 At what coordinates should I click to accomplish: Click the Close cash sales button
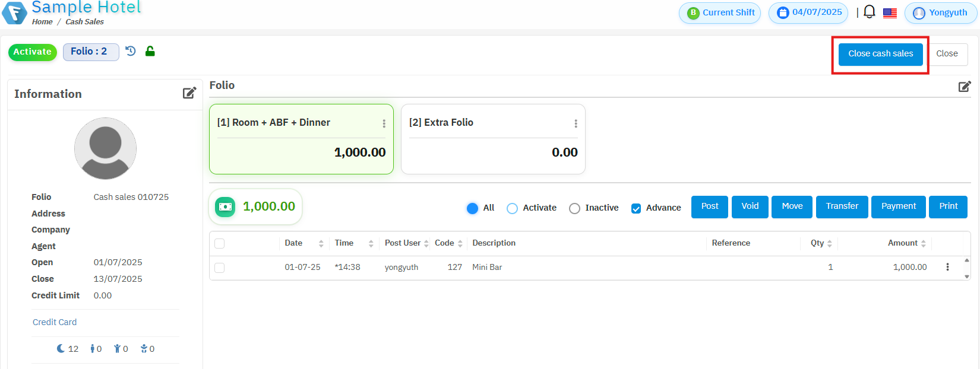coord(880,54)
